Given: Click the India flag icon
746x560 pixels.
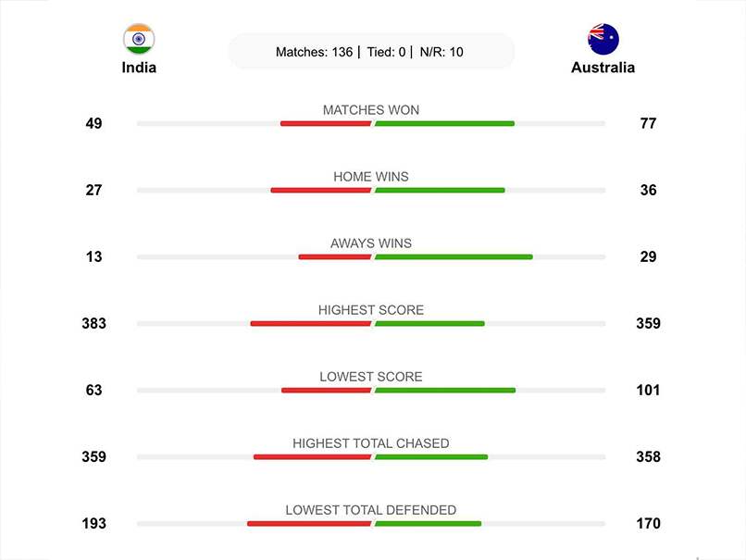Looking at the screenshot, I should 139,40.
